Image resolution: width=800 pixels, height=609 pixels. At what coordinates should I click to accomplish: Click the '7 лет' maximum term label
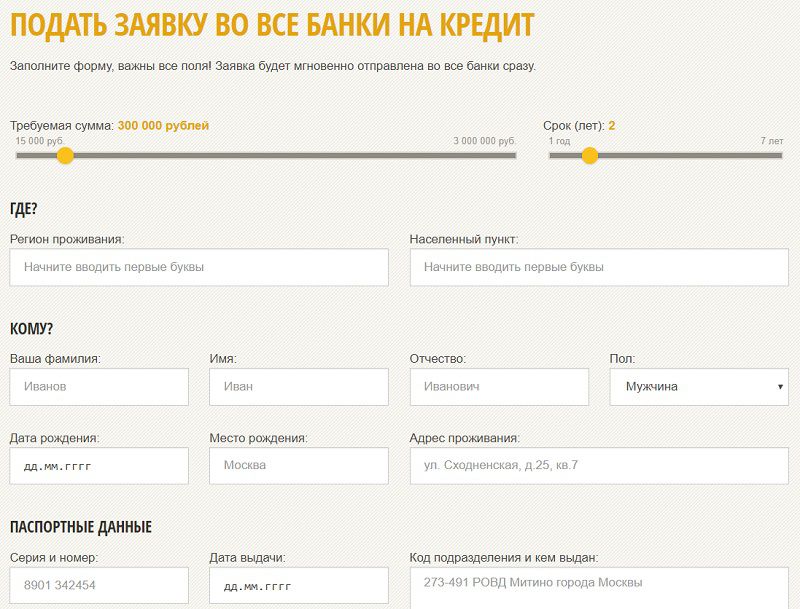(x=771, y=141)
